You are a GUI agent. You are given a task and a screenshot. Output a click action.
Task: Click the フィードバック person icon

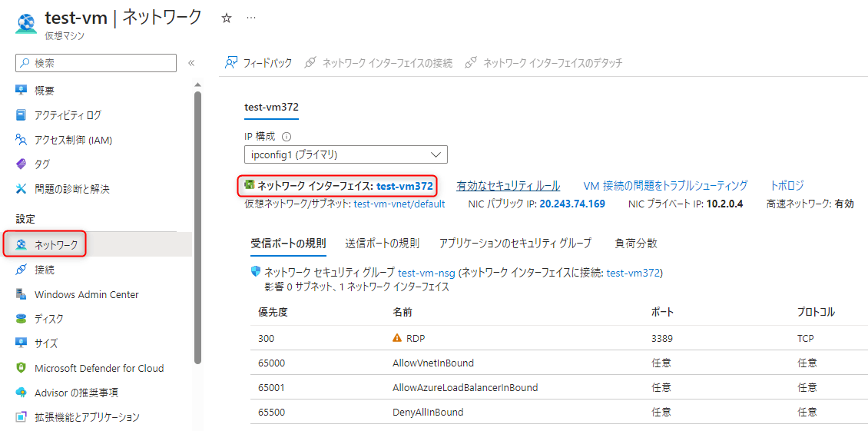click(x=231, y=62)
